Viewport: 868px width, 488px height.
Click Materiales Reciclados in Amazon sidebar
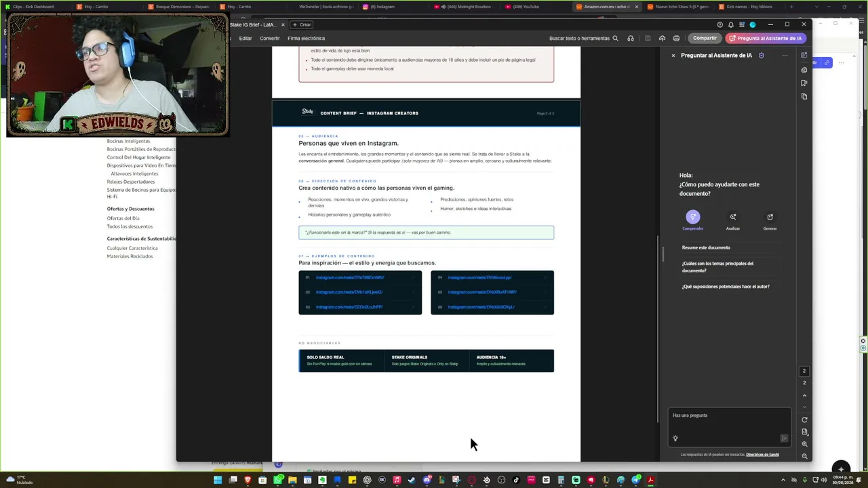130,256
